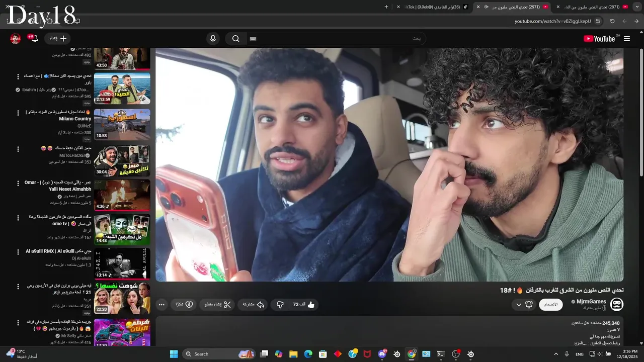Go forward with the browser forward arrow
The width and height of the screenshot is (644, 362).
(x=624, y=21)
